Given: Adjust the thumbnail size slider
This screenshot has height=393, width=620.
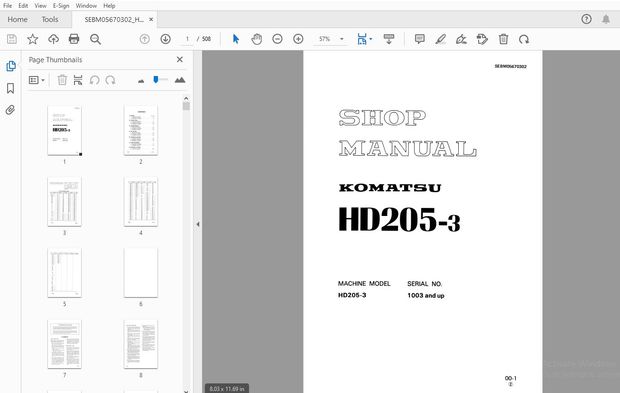Looking at the screenshot, I should click(156, 79).
